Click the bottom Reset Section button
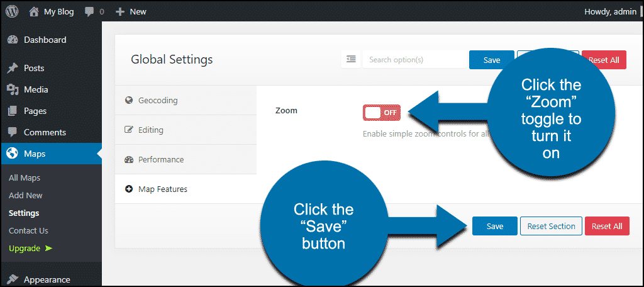This screenshot has width=644, height=287. click(x=551, y=226)
